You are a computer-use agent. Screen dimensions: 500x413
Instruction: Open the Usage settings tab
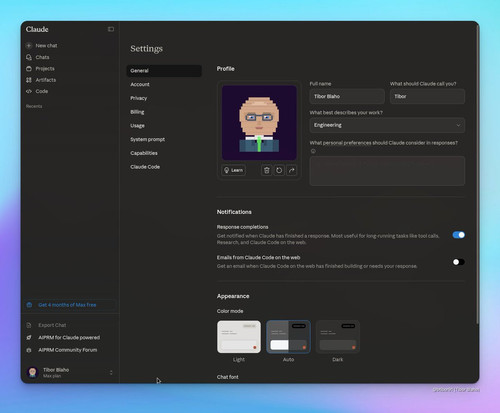[164, 126]
